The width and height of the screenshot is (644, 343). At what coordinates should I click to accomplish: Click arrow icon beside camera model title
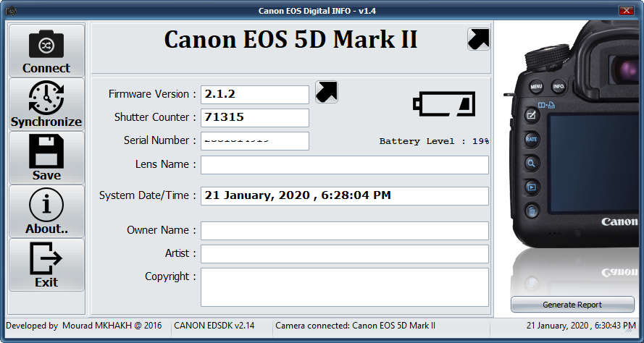pyautogui.click(x=479, y=39)
